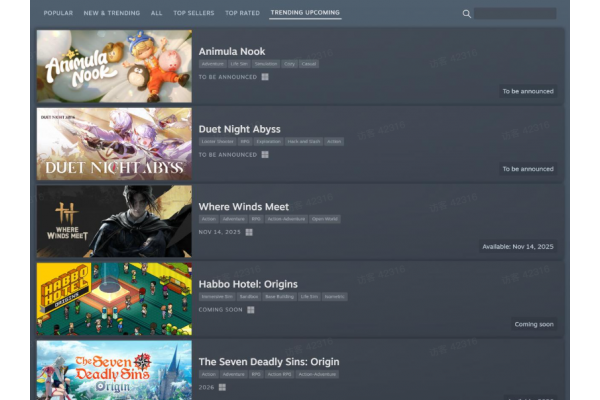This screenshot has height=400, width=600.
Task: Show the Top Rated tab
Action: 242,13
